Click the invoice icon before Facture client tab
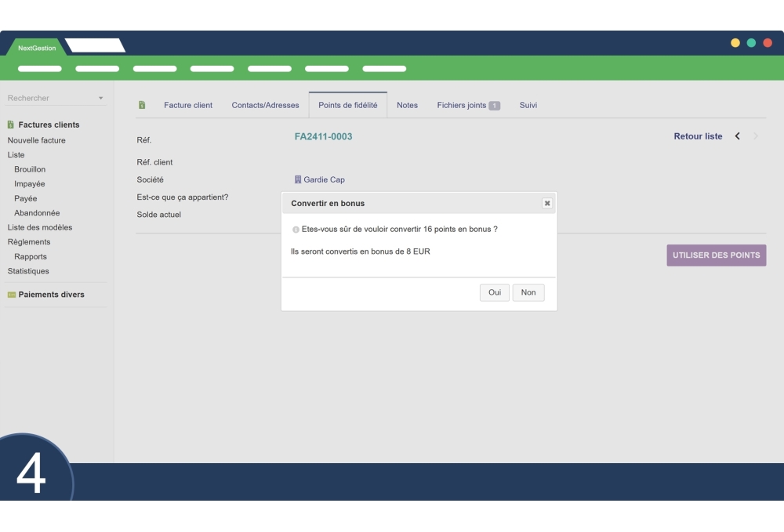This screenshot has height=532, width=784. tap(142, 105)
